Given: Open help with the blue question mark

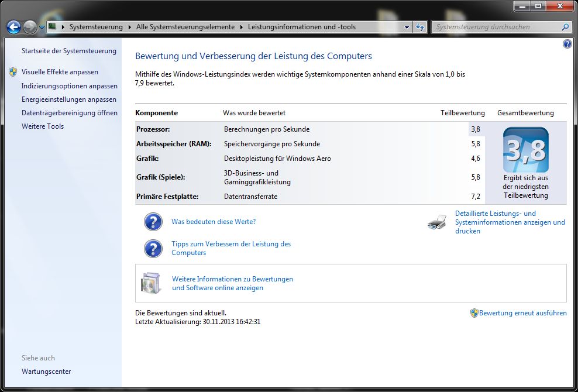Looking at the screenshot, I should point(567,44).
